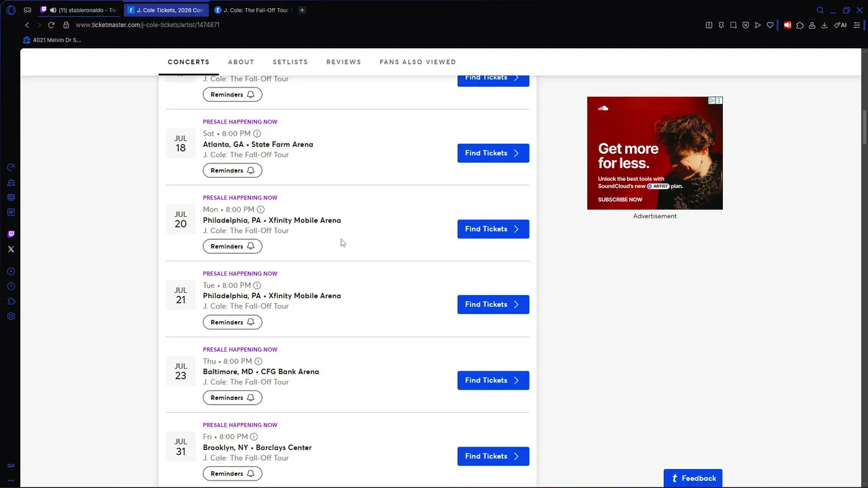Find Tickets for Jul 31 Brooklyn show

(493, 456)
